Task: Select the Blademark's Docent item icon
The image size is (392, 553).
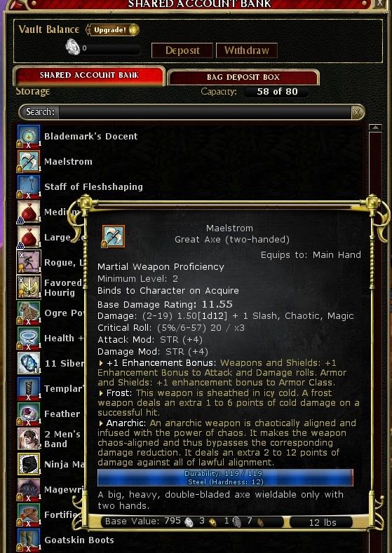Action: coord(29,136)
